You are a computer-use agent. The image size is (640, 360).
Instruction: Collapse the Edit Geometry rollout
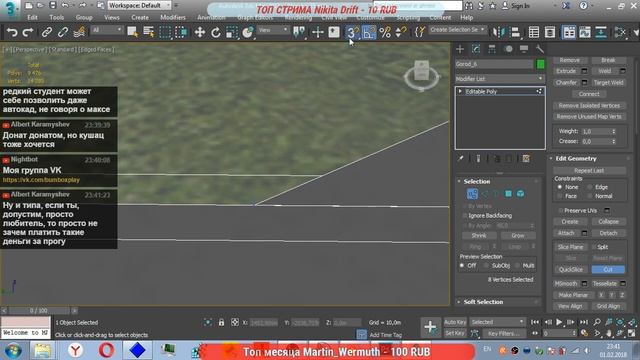(x=576, y=158)
